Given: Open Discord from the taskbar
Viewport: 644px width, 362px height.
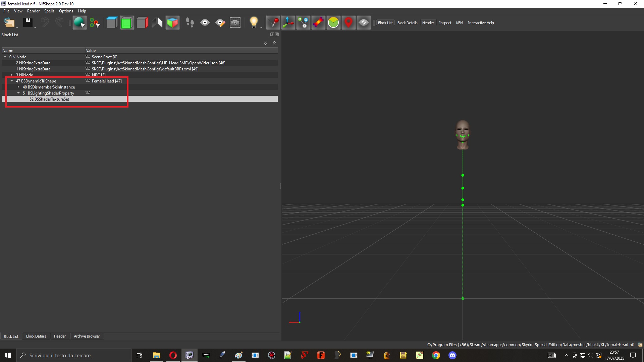Looking at the screenshot, I should [x=452, y=355].
